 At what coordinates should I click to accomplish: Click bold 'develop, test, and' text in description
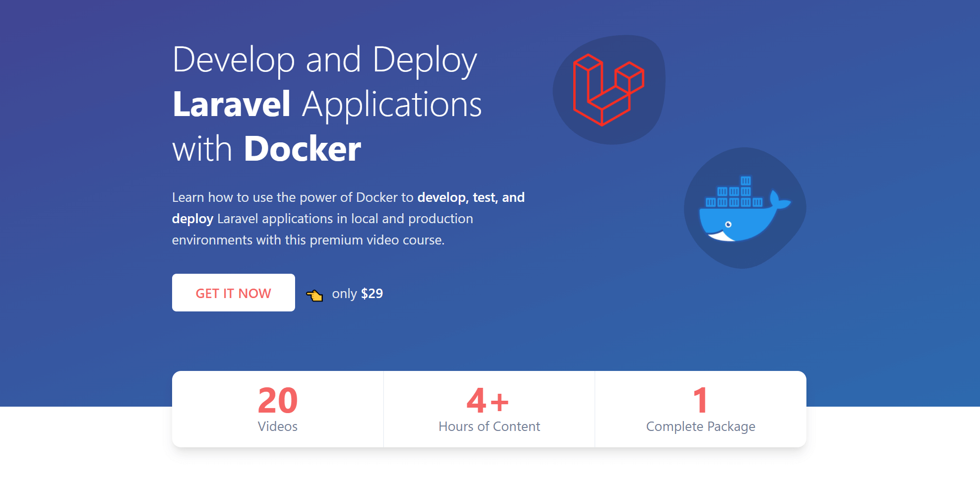471,198
